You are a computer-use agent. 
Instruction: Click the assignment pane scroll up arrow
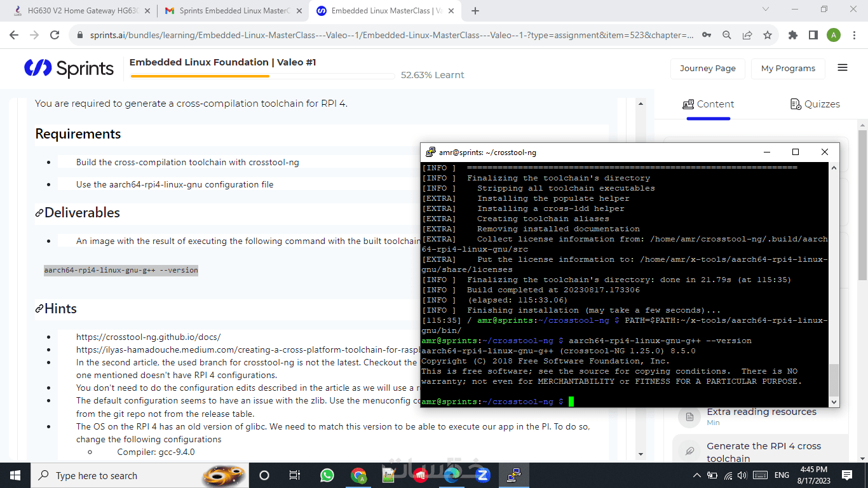pyautogui.click(x=641, y=104)
